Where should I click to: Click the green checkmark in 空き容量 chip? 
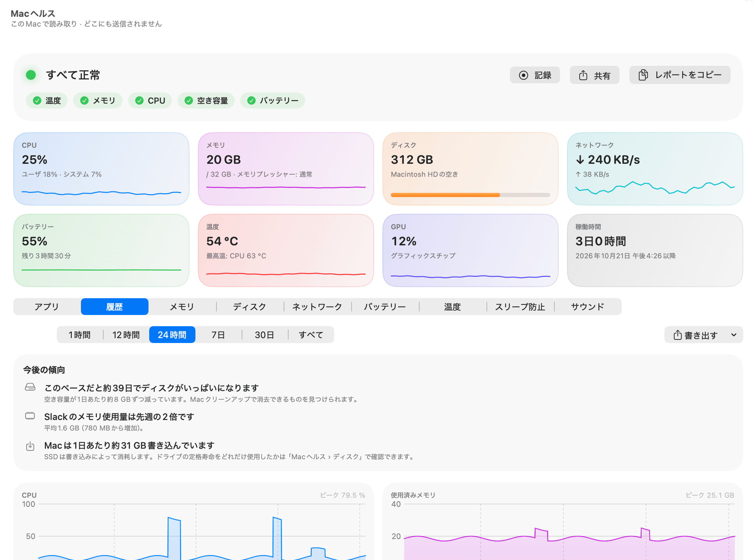tap(189, 101)
